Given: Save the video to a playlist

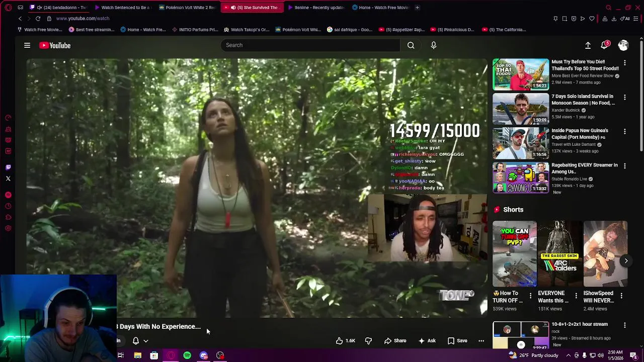Looking at the screenshot, I should [457, 341].
